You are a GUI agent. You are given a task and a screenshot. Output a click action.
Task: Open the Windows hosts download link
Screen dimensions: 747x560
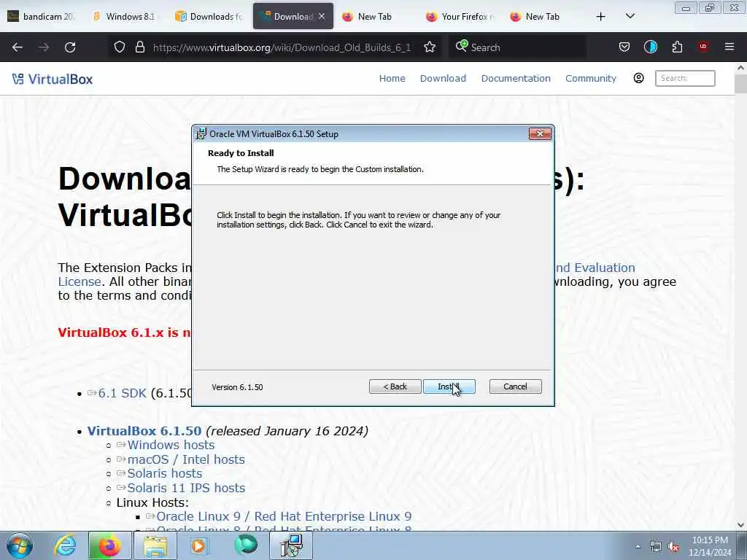[x=171, y=445]
